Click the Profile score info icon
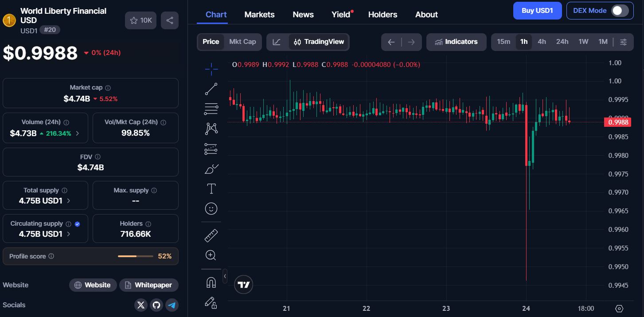Viewport: 644px width, 317px height. (x=51, y=256)
